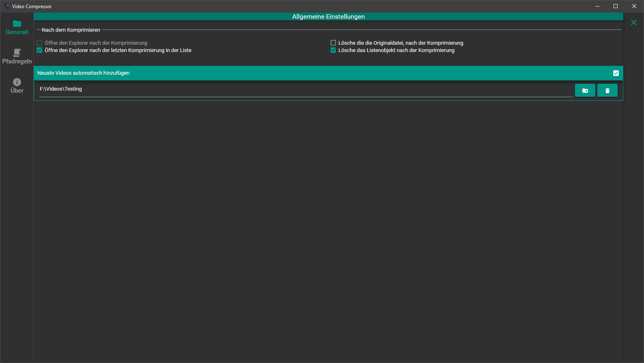Click the 'Neuste Videos automatisch hinzufügen' header text

tap(83, 73)
